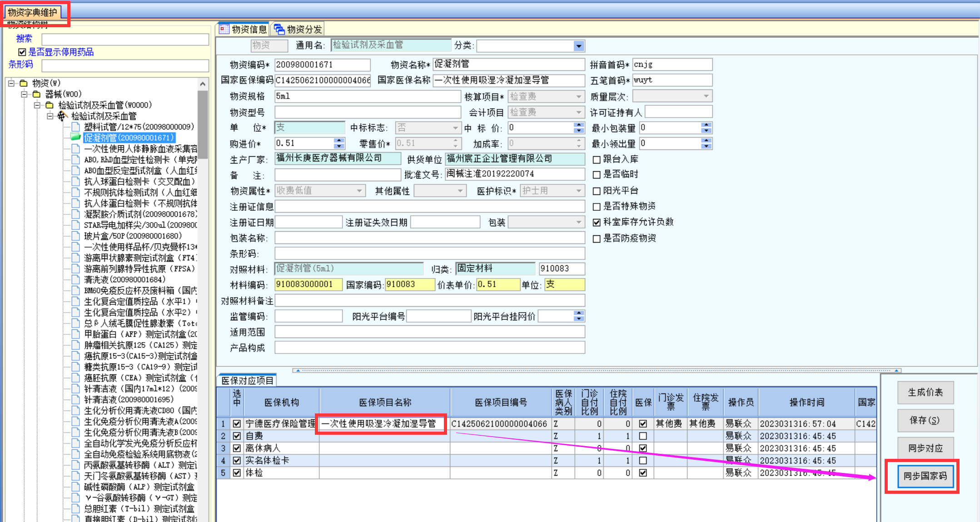Image resolution: width=980 pixels, height=522 pixels.
Task: Click document icon beside 塑料试管/12*75
Action: (x=75, y=127)
